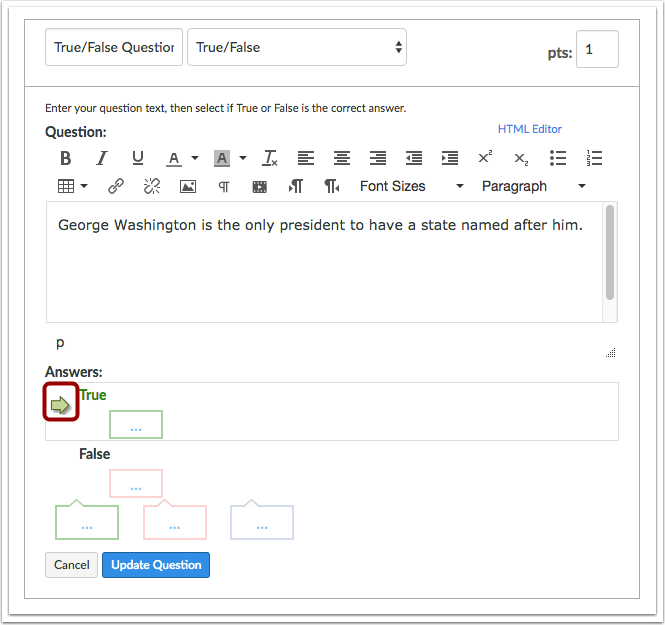Click inside the question text editor
Screen dimensions: 665x625
click(324, 262)
